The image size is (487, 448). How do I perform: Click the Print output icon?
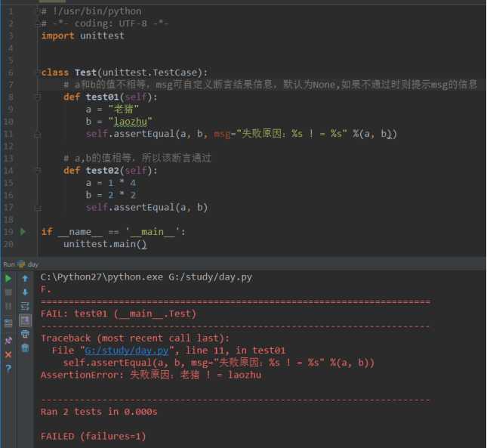tap(25, 334)
